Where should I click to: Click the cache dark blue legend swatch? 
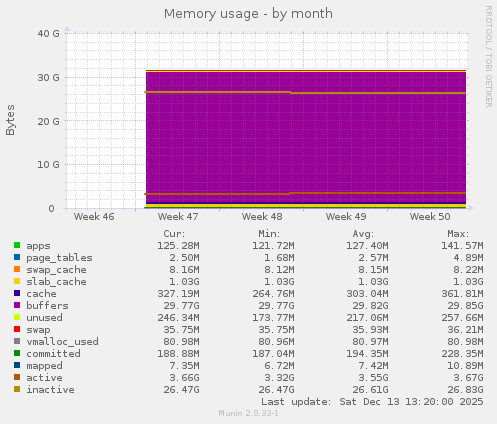[x=17, y=293]
